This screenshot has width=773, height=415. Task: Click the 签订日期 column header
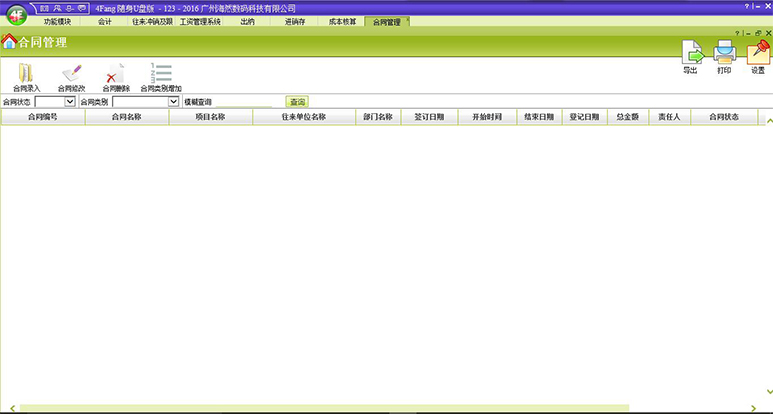click(x=429, y=117)
